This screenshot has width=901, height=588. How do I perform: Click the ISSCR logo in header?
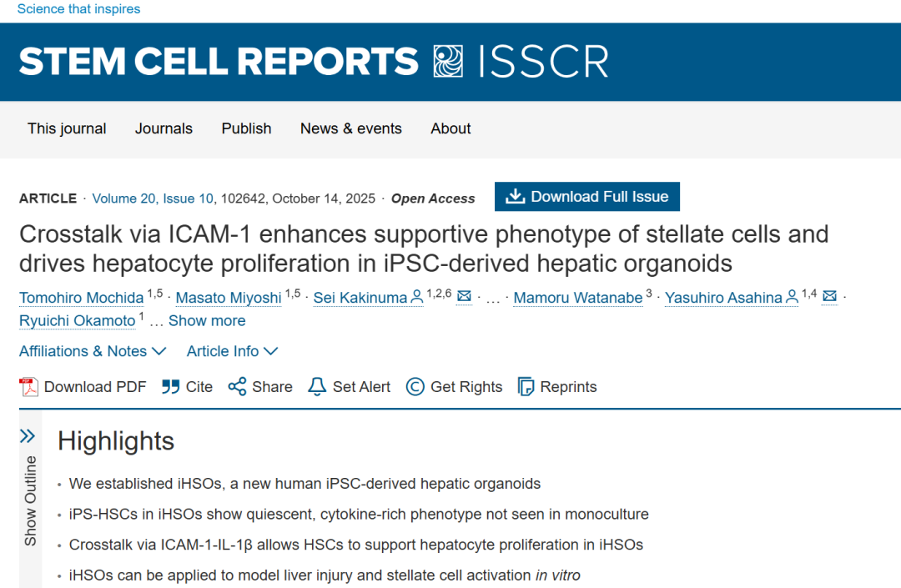[x=521, y=62]
